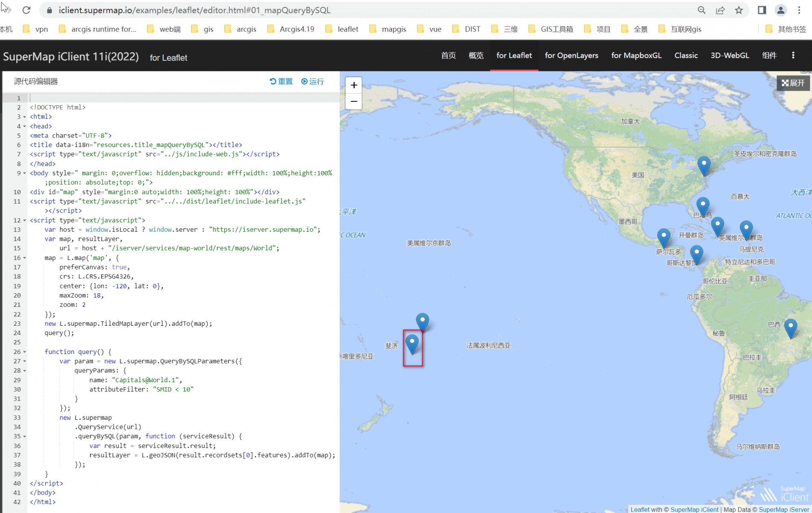Switch to the for MapboxGL tab
Image resolution: width=812 pixels, height=513 pixels.
tap(636, 55)
